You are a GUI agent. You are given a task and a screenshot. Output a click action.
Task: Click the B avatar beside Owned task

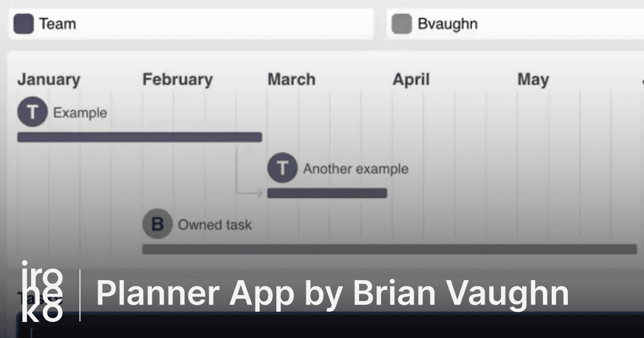coord(157,224)
